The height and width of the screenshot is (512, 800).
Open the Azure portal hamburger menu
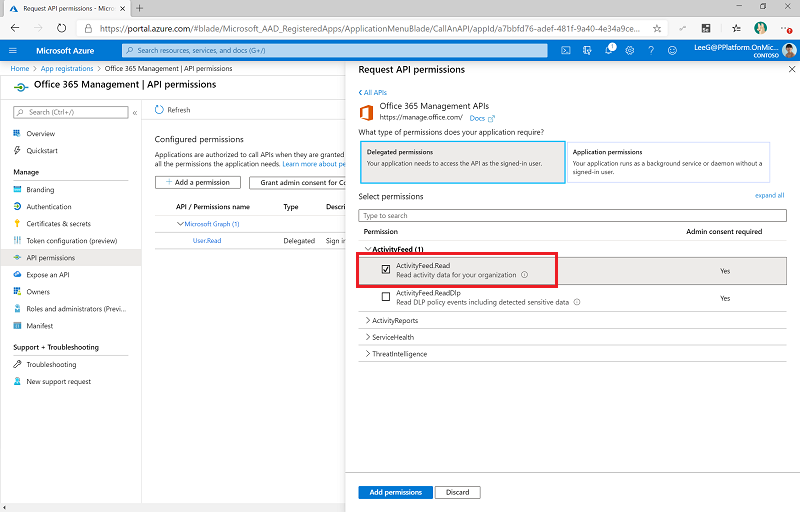click(13, 50)
